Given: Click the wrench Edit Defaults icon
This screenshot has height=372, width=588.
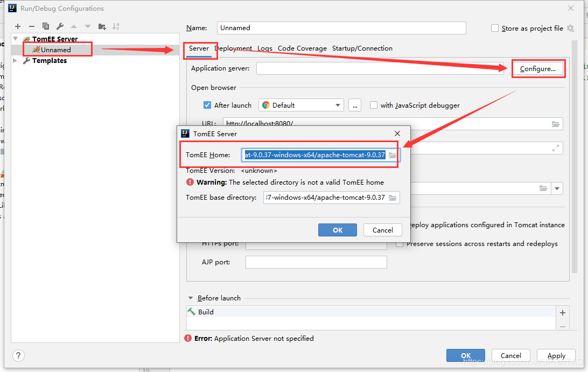Looking at the screenshot, I should coord(60,26).
